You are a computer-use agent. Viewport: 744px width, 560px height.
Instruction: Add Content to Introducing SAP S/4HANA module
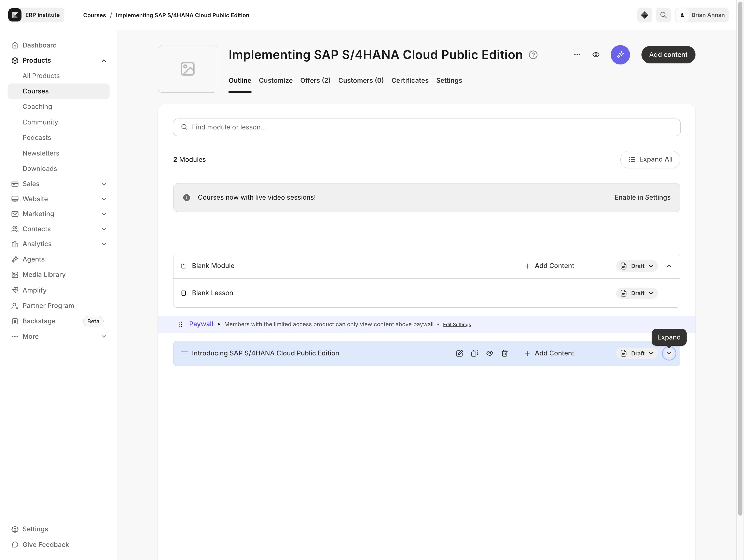coord(549,353)
